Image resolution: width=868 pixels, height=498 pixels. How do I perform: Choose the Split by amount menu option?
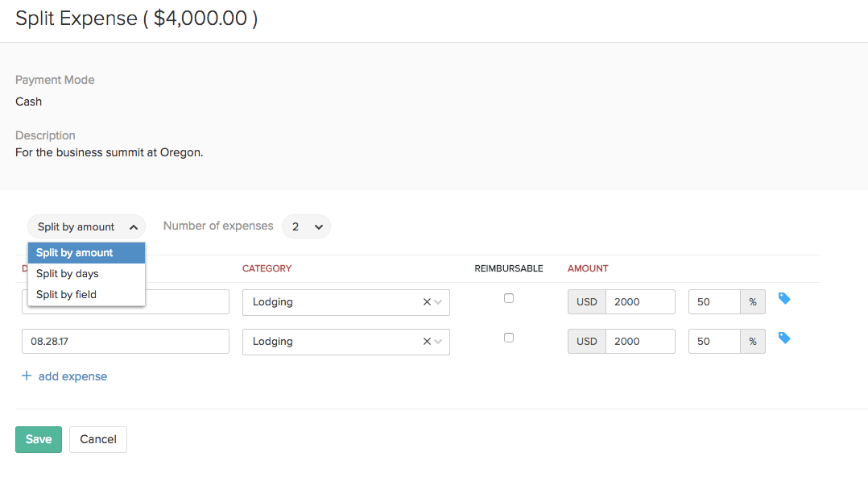[75, 253]
